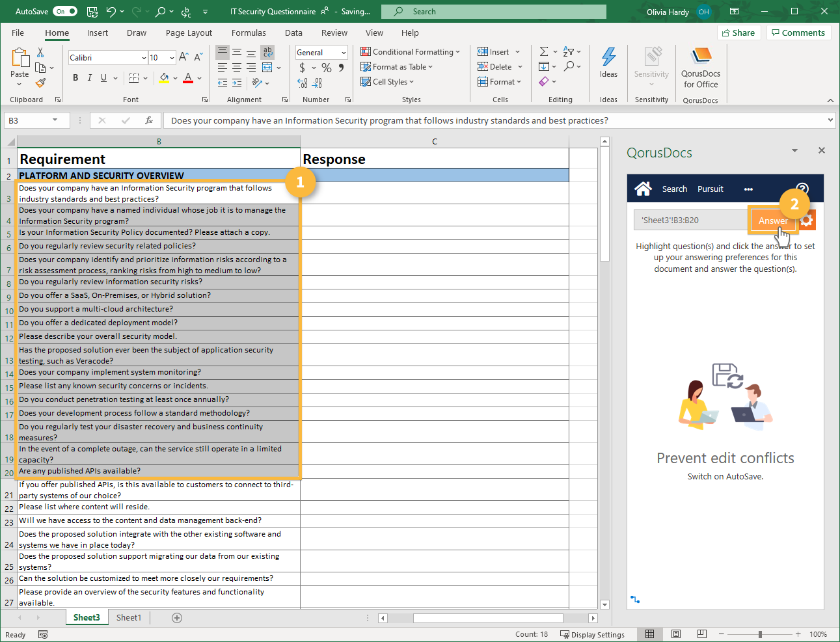Toggle Italic formatting

90,77
